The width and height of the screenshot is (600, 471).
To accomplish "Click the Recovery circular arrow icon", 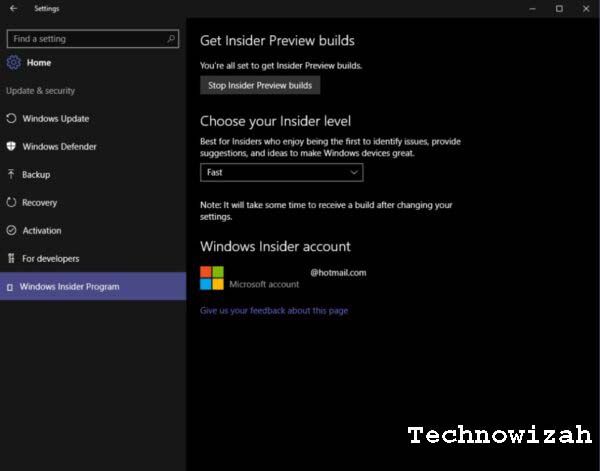I will coord(11,202).
